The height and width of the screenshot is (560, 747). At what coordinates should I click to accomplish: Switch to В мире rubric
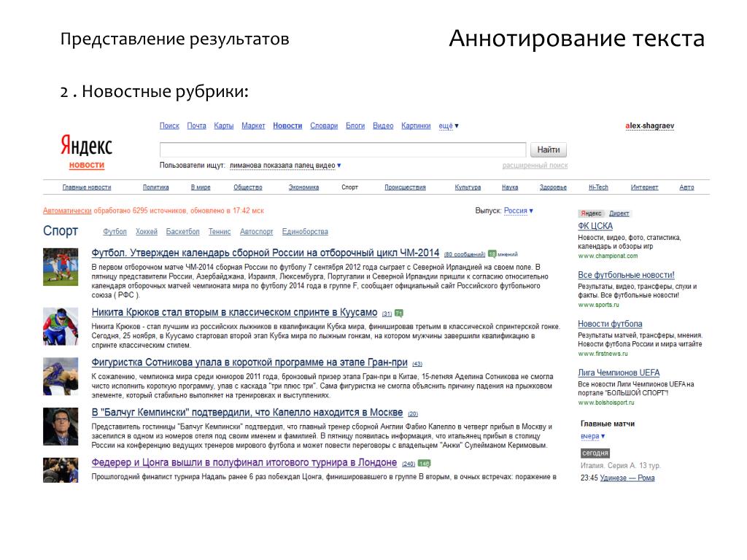point(201,187)
